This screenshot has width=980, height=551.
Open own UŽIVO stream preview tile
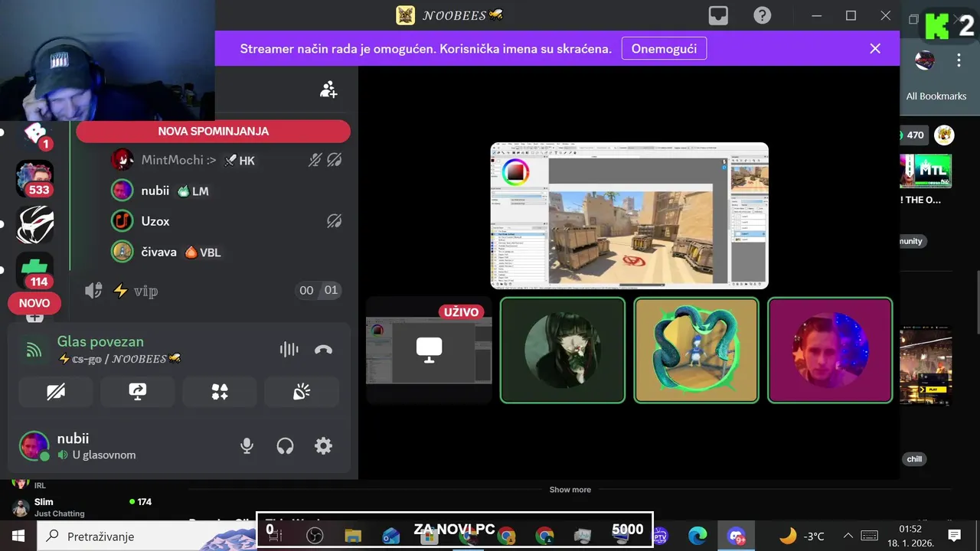pyautogui.click(x=429, y=350)
